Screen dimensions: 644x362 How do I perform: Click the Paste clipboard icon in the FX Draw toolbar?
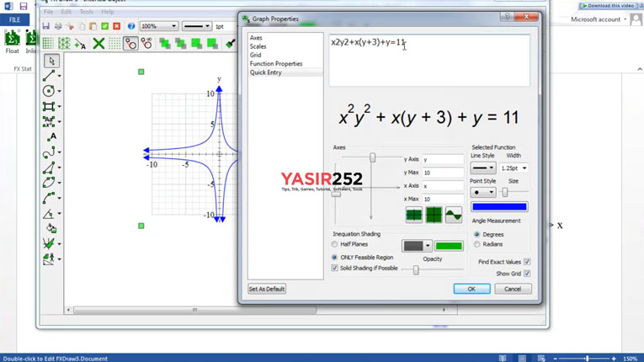pyautogui.click(x=93, y=26)
